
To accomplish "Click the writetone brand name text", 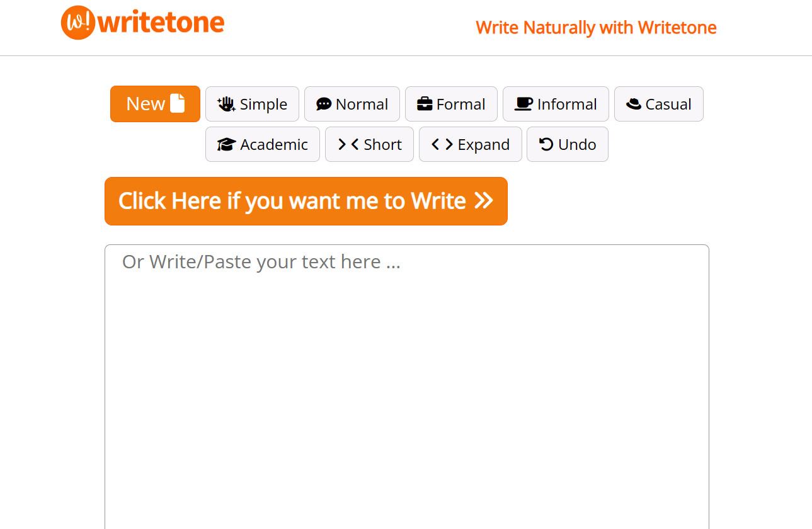I will point(162,23).
